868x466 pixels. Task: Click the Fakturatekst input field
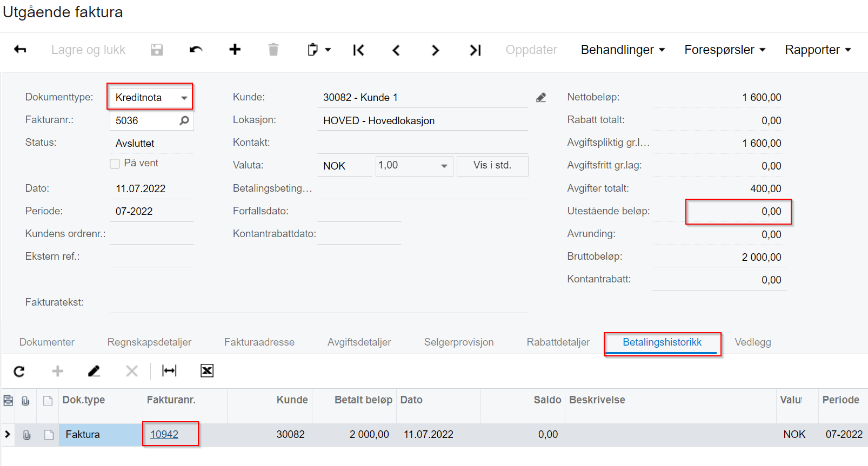[319, 302]
